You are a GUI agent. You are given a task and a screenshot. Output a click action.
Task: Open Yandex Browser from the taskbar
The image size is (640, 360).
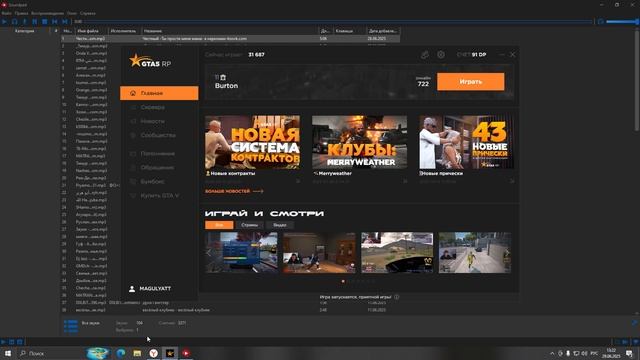(x=153, y=353)
